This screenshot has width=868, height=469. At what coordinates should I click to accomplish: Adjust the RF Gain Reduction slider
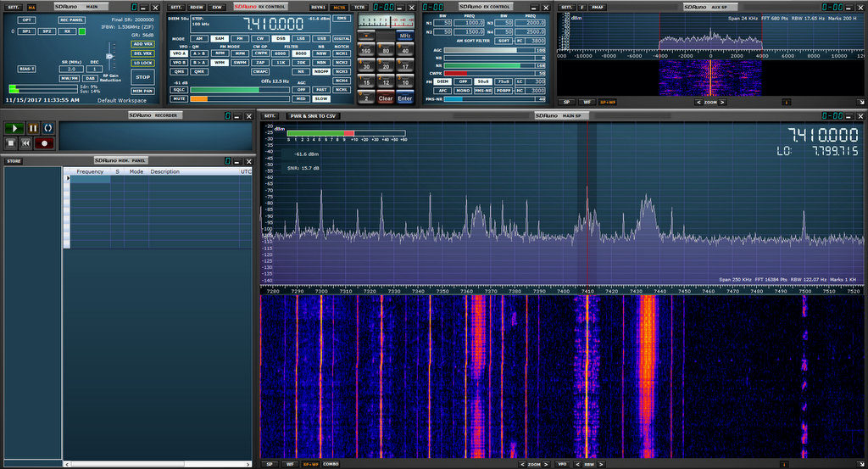[x=110, y=57]
